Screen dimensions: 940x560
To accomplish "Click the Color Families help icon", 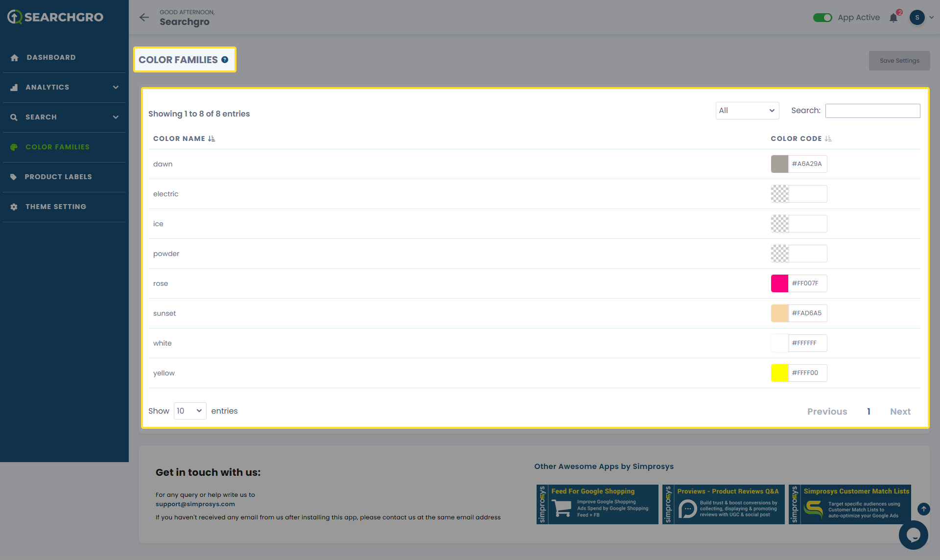I will (x=225, y=60).
